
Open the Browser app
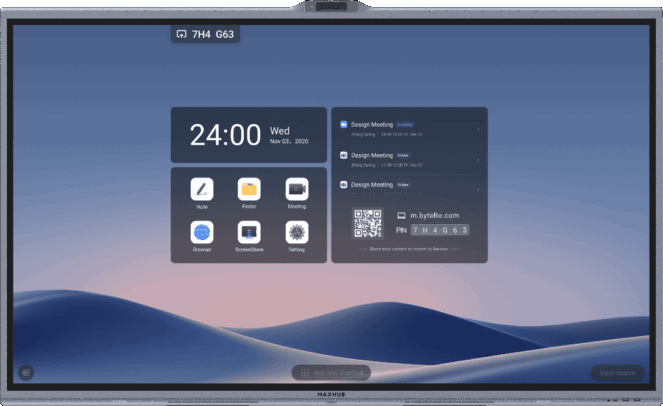point(202,232)
